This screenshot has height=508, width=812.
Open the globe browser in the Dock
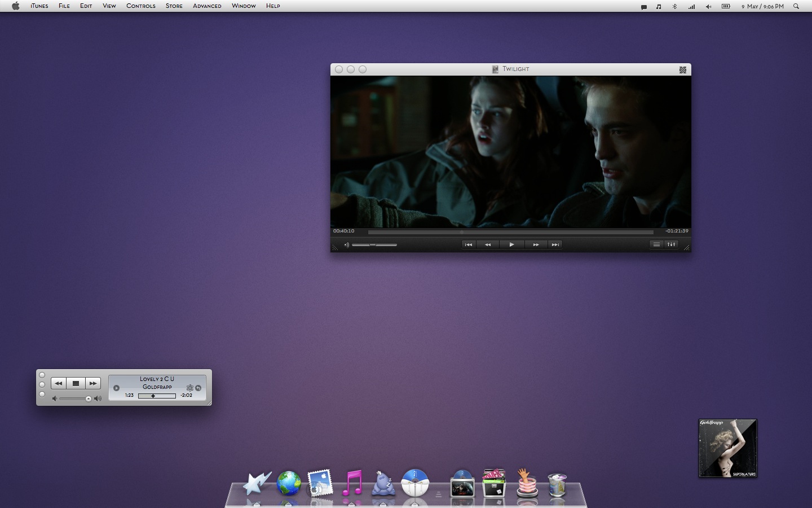289,484
